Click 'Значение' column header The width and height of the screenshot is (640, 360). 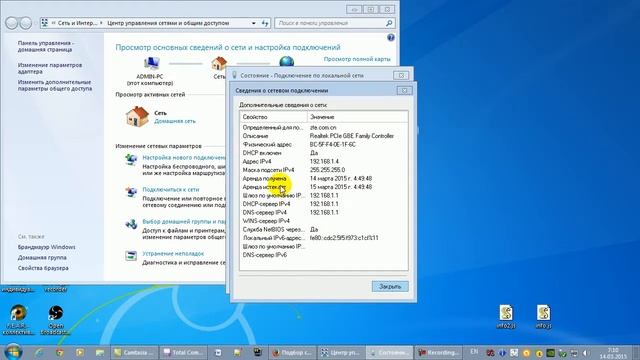point(357,117)
